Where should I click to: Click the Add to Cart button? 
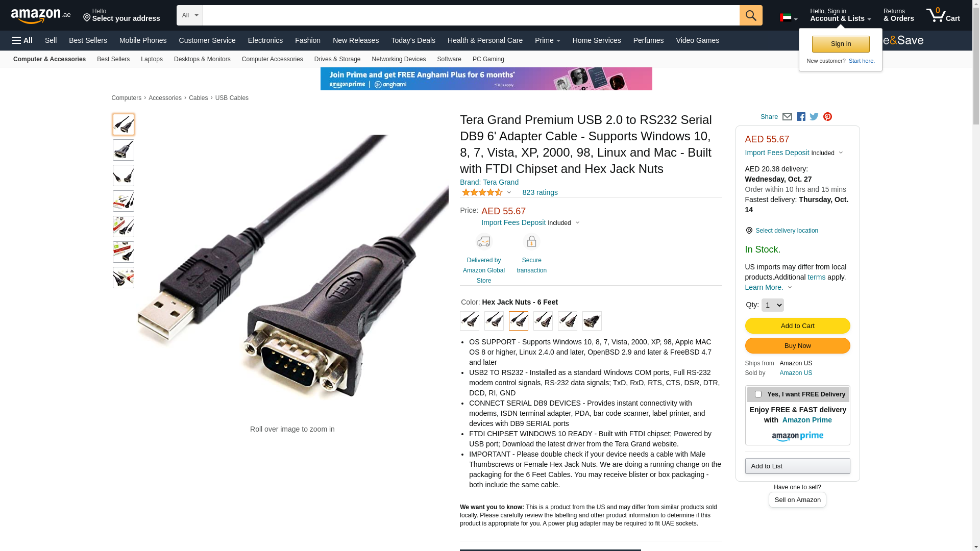797,325
